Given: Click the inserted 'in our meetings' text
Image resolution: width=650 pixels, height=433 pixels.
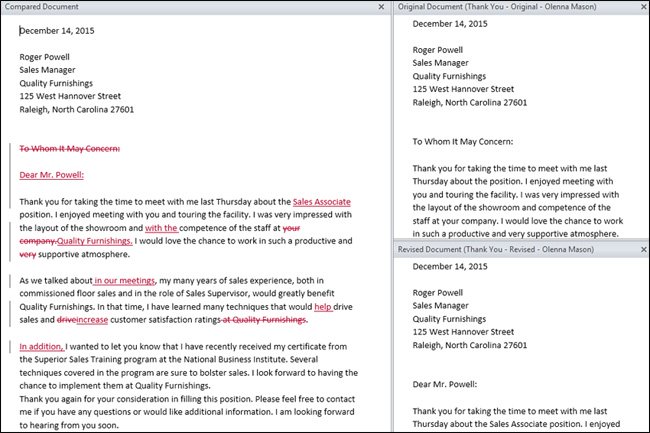Looking at the screenshot, I should (125, 281).
